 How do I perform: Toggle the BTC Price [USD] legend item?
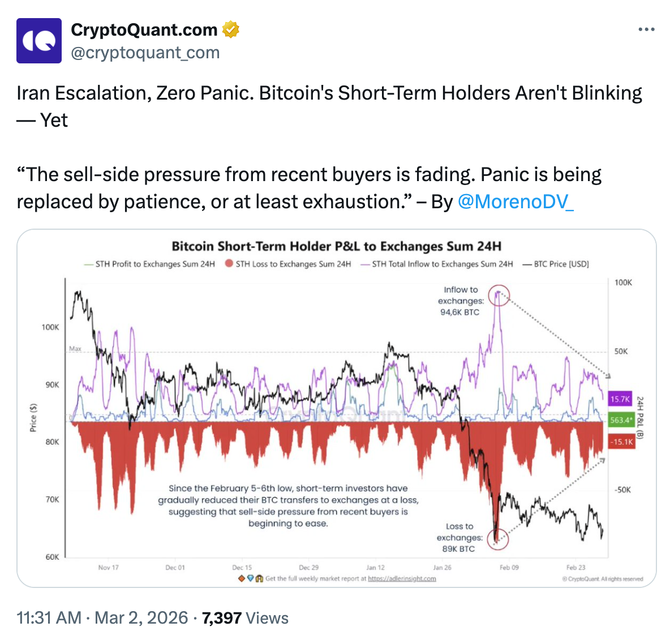[x=556, y=264]
